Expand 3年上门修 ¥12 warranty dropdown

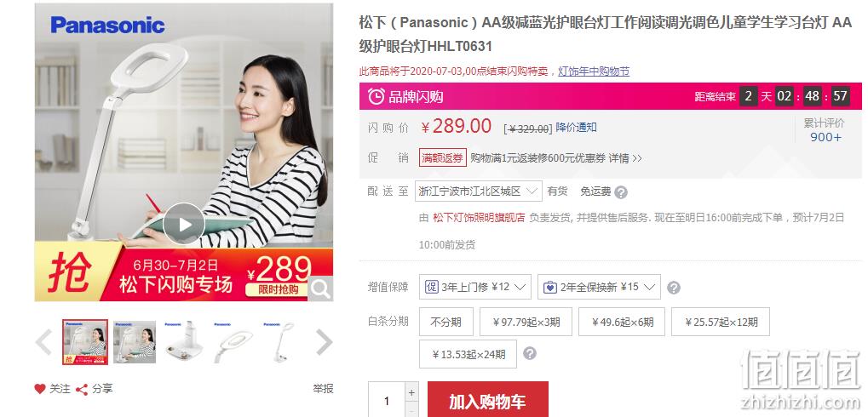475,287
